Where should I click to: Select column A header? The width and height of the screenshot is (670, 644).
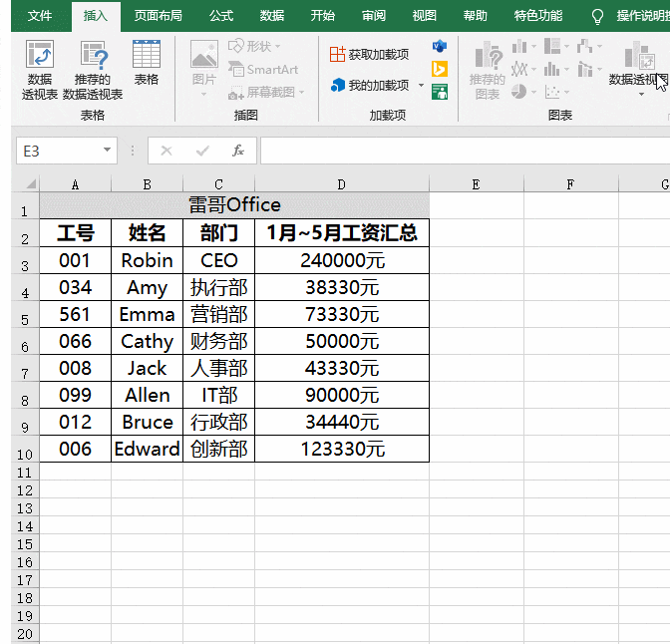pyautogui.click(x=75, y=184)
